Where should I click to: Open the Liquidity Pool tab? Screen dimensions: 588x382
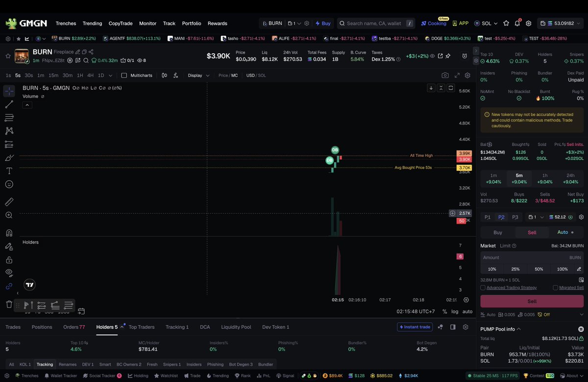coord(236,327)
